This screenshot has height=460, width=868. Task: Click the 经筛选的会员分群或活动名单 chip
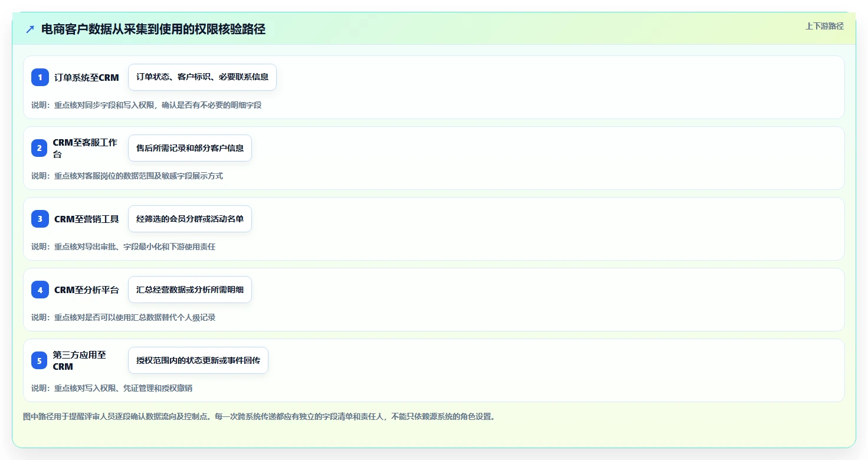(190, 219)
